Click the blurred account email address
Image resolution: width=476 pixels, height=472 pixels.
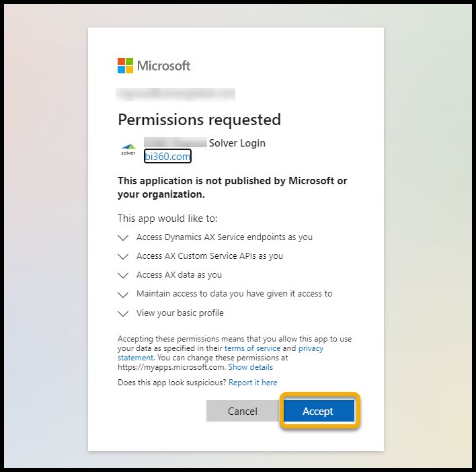176,93
